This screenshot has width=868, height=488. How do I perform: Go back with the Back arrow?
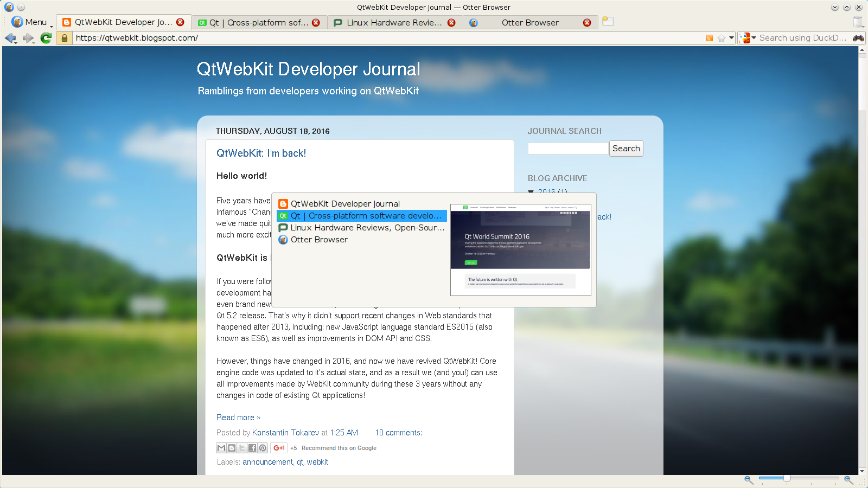pyautogui.click(x=10, y=38)
